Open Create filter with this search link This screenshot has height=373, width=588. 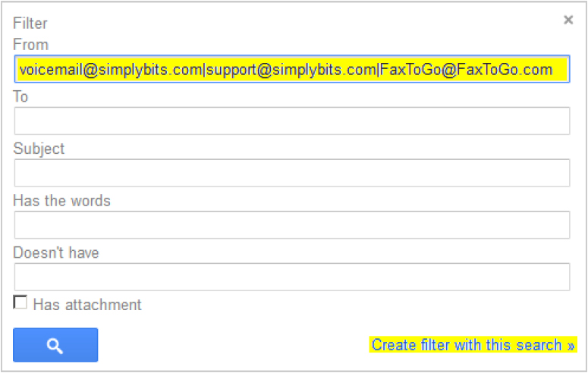pyautogui.click(x=473, y=345)
